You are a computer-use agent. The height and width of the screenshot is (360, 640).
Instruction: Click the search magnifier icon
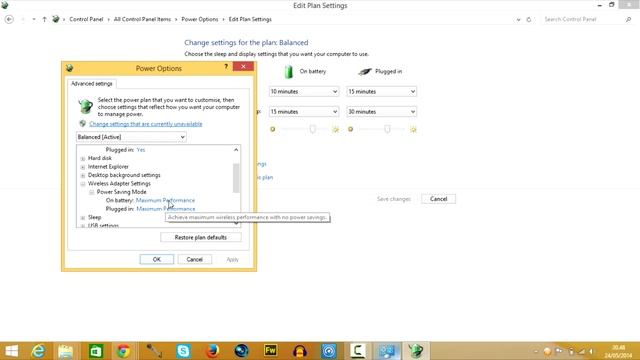[x=628, y=19]
